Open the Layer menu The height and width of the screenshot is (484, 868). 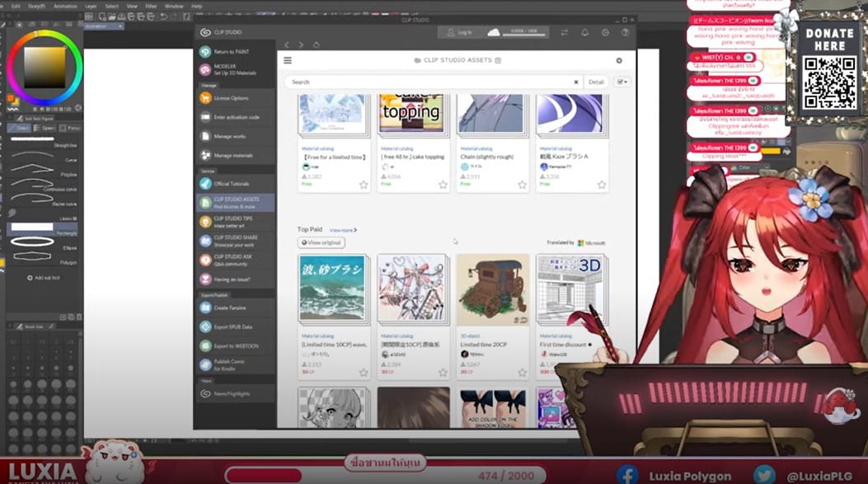(91, 6)
